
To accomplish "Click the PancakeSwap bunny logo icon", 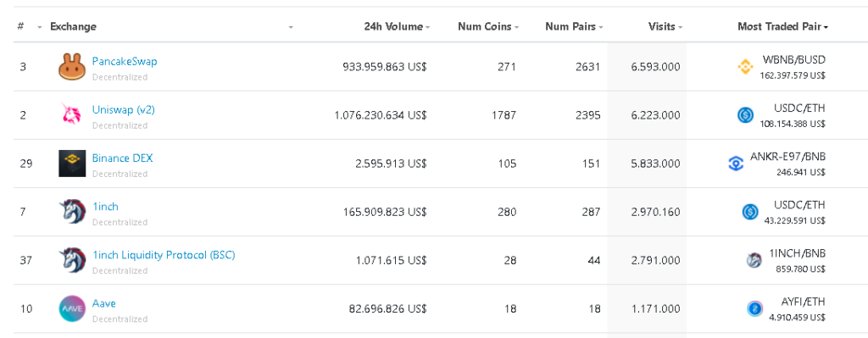I will pos(72,67).
